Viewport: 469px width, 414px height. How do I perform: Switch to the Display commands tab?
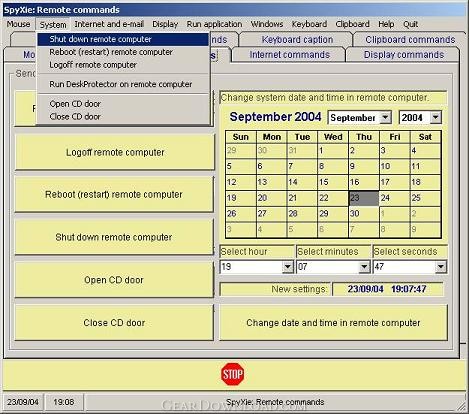point(404,55)
